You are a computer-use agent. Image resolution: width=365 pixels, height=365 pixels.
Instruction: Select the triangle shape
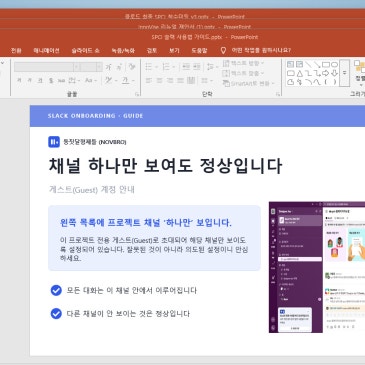[x=299, y=73]
